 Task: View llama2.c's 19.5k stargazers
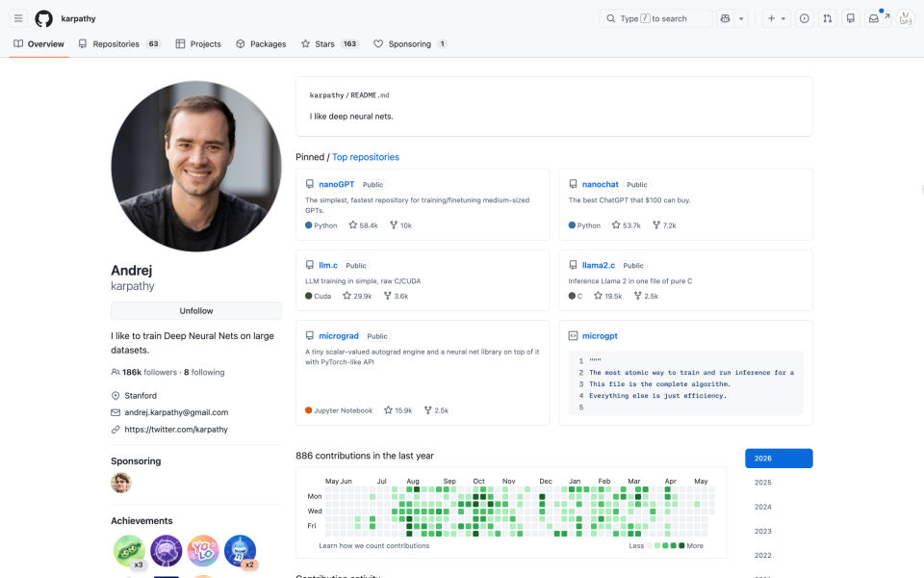[x=607, y=296]
